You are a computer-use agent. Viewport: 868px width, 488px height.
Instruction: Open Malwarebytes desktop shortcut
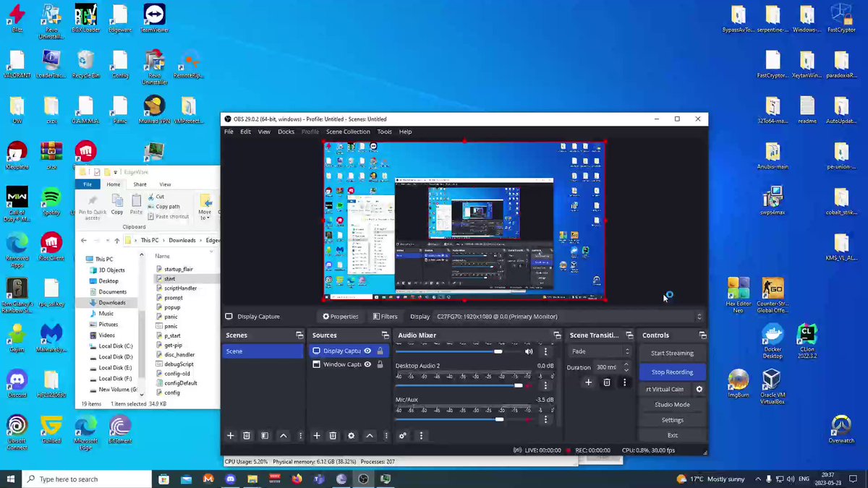(x=51, y=337)
